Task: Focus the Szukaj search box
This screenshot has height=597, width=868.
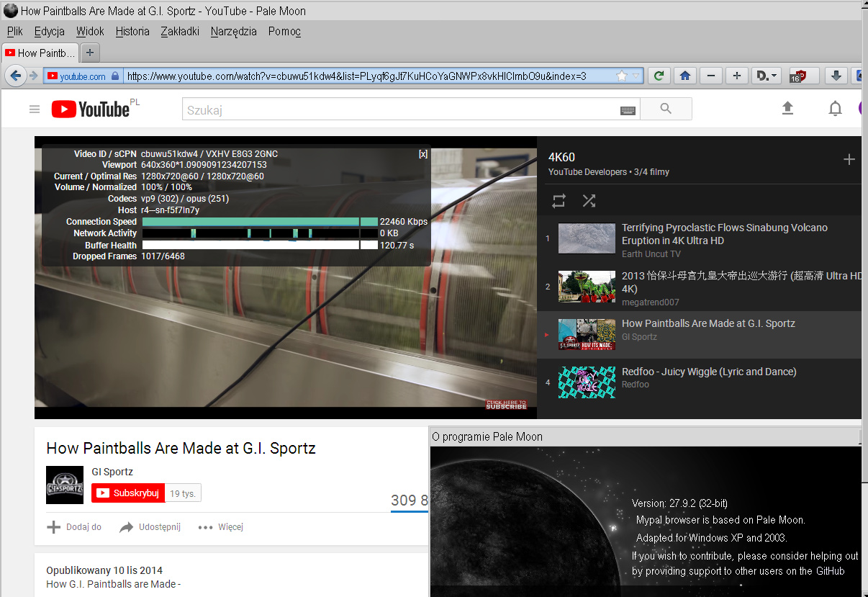Action: 400,109
